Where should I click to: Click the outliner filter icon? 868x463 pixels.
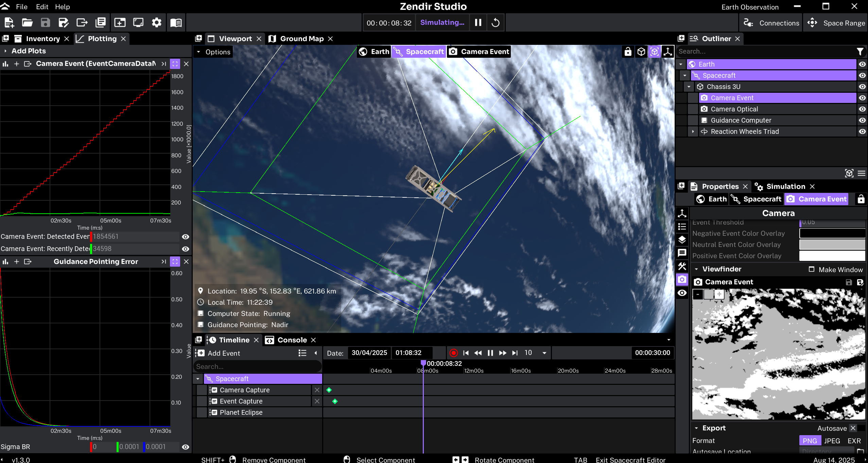(860, 52)
